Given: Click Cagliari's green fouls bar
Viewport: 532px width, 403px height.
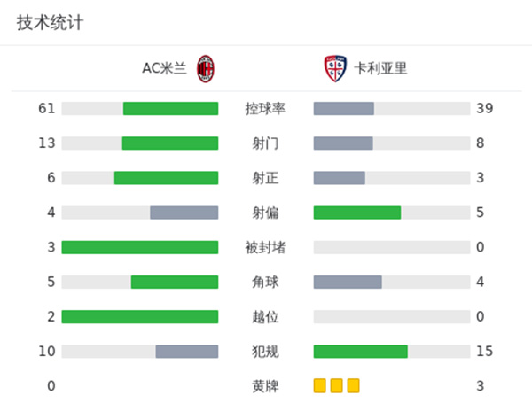Looking at the screenshot, I should (x=361, y=352).
